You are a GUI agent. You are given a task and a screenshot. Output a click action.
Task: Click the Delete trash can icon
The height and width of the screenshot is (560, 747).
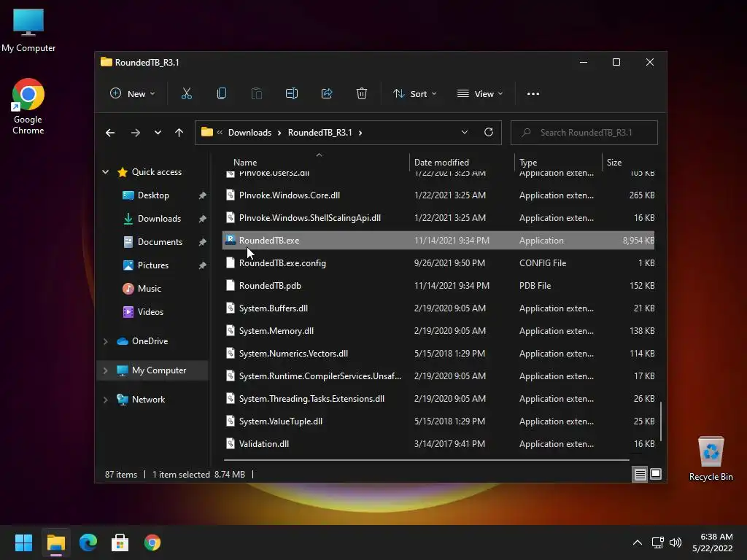tap(362, 94)
